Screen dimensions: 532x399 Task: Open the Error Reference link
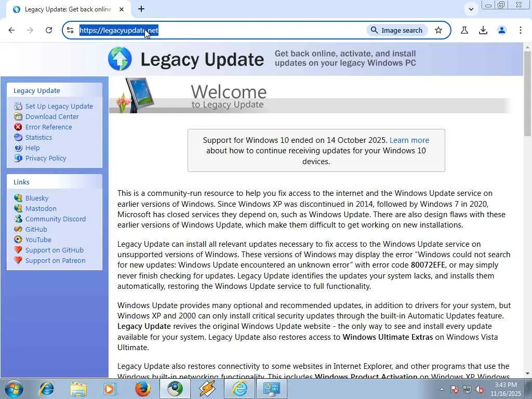48,127
